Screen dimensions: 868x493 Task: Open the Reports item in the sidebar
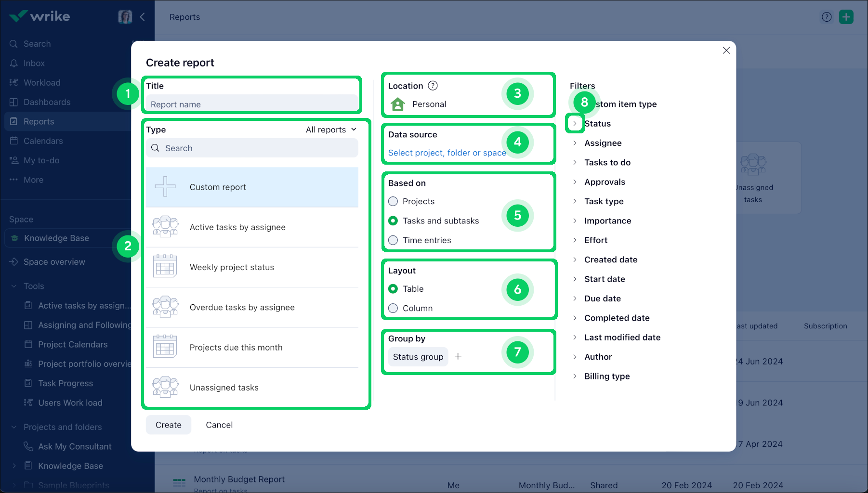point(39,121)
